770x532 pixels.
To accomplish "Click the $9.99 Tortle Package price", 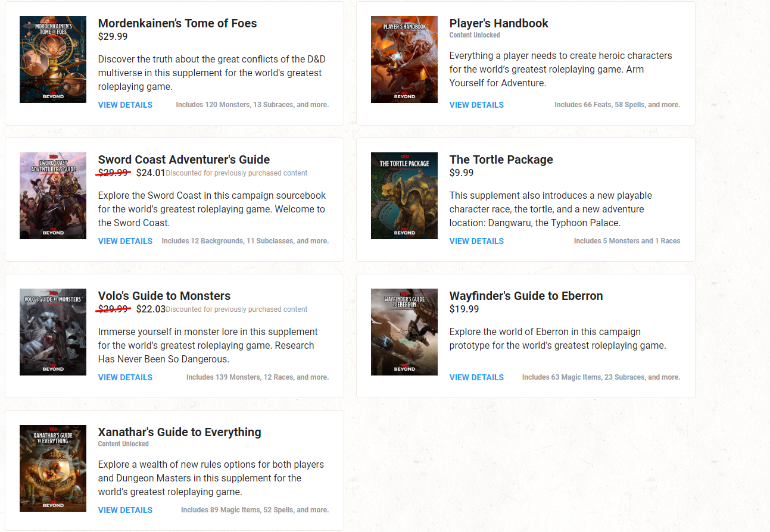I will point(462,173).
